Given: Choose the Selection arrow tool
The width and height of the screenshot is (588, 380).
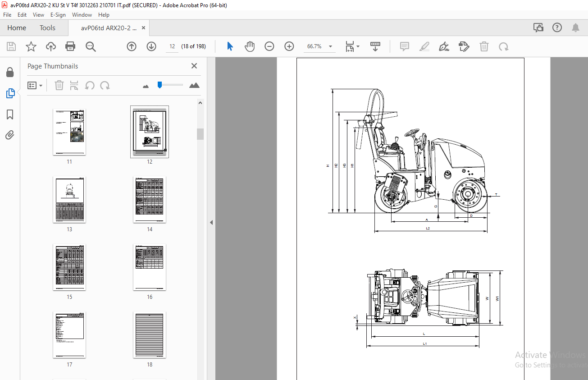Looking at the screenshot, I should pos(230,46).
